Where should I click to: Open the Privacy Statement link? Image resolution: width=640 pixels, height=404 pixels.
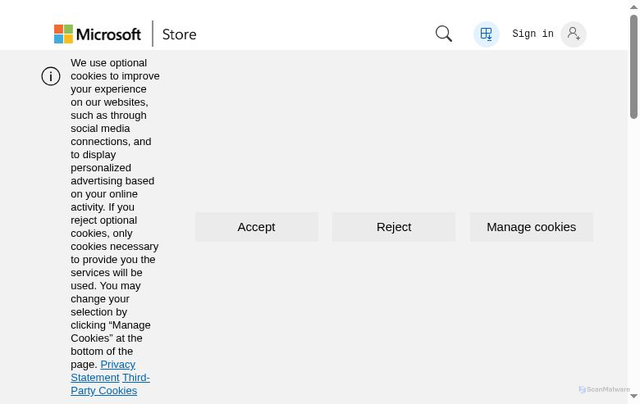(x=103, y=371)
